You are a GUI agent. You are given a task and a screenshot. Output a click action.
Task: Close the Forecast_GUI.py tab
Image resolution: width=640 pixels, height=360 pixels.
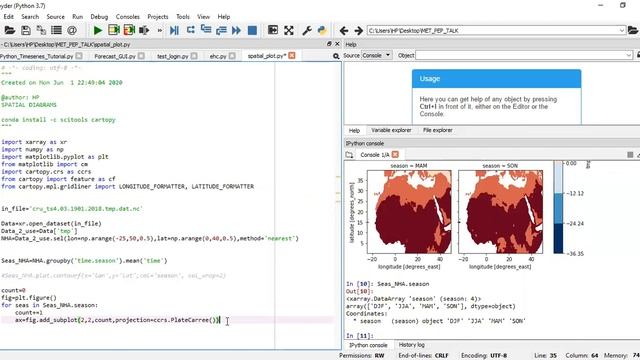click(141, 56)
